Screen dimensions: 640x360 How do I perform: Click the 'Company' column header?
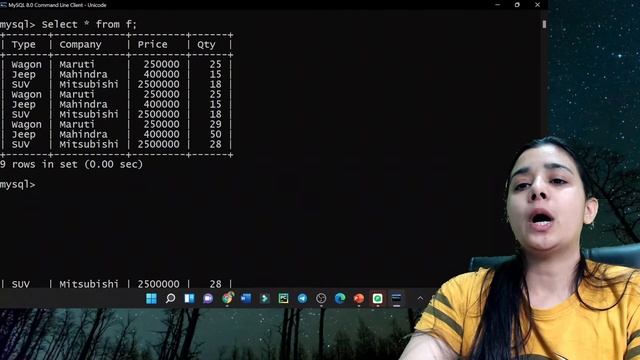click(x=80, y=44)
